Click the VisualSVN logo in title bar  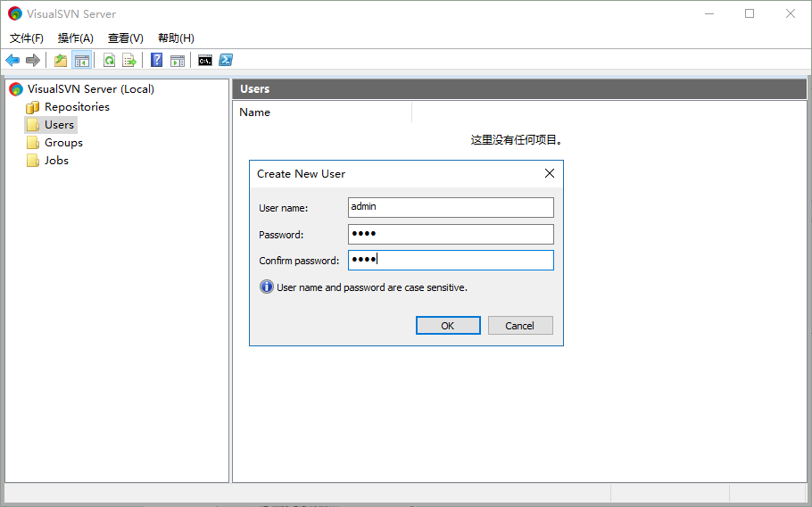point(15,14)
